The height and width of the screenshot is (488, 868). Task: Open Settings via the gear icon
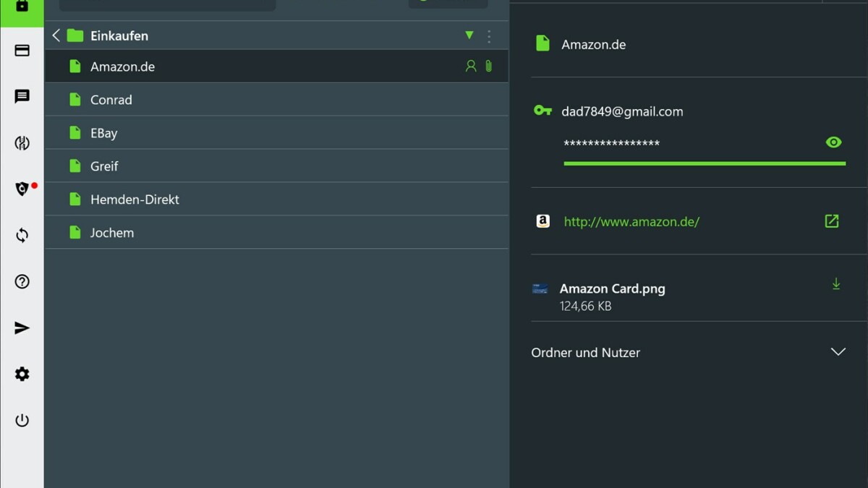22,374
